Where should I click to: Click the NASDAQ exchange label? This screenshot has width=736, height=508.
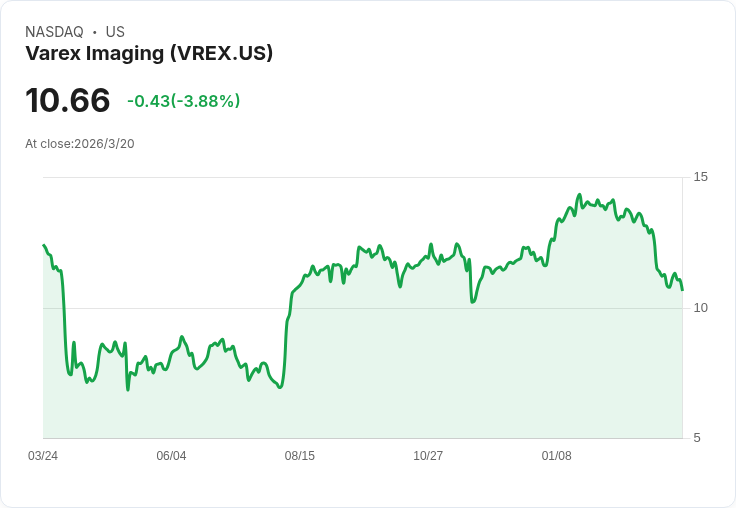coord(54,32)
